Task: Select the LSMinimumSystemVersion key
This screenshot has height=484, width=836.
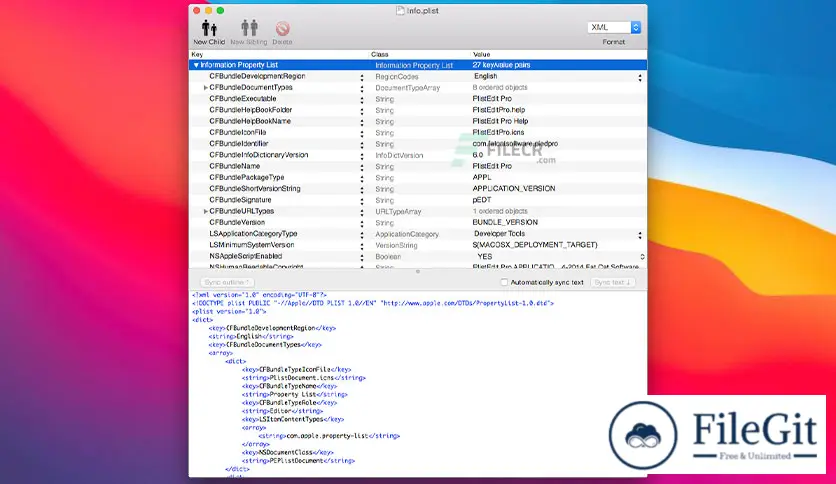Action: (252, 245)
